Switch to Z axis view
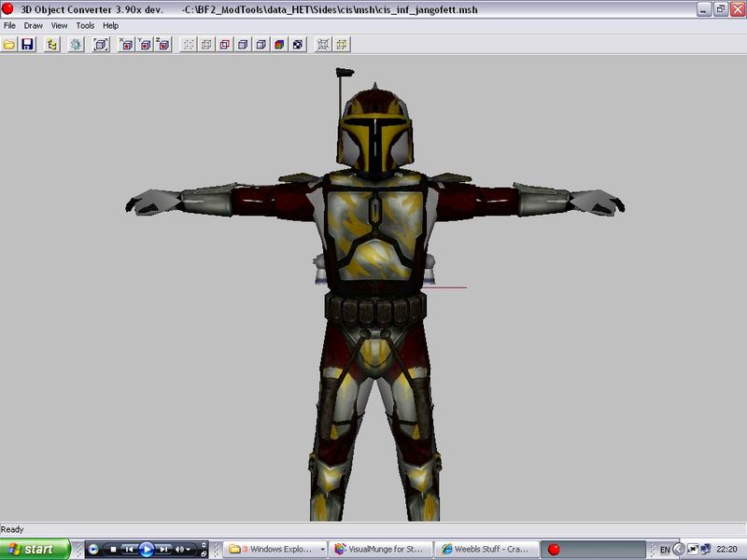 tap(162, 45)
